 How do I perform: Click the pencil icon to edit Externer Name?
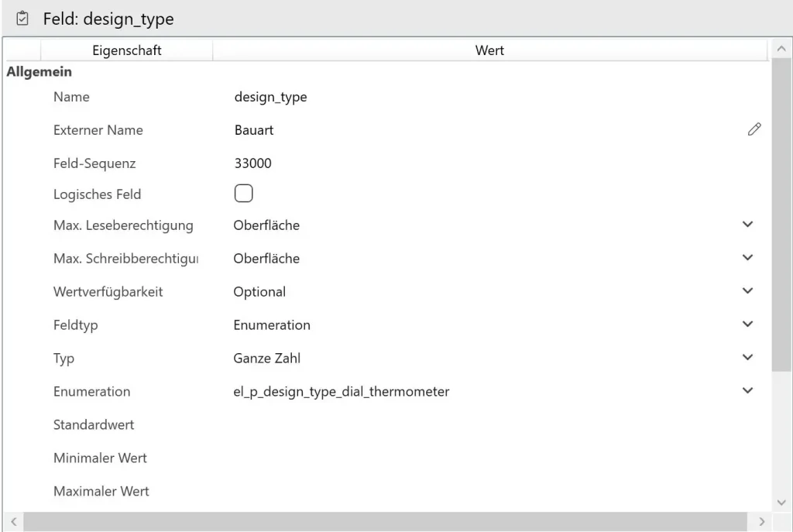(754, 130)
